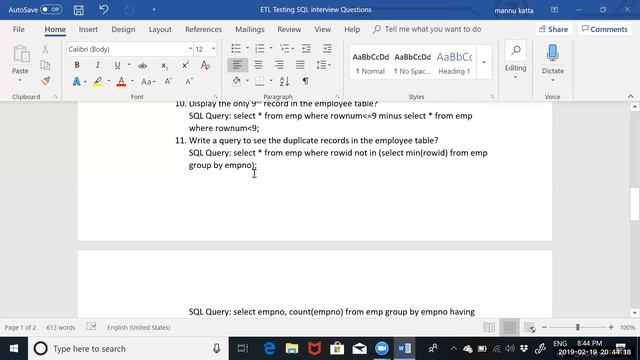The width and height of the screenshot is (640, 360).
Task: Undo the last action
Action: [x=104, y=9]
